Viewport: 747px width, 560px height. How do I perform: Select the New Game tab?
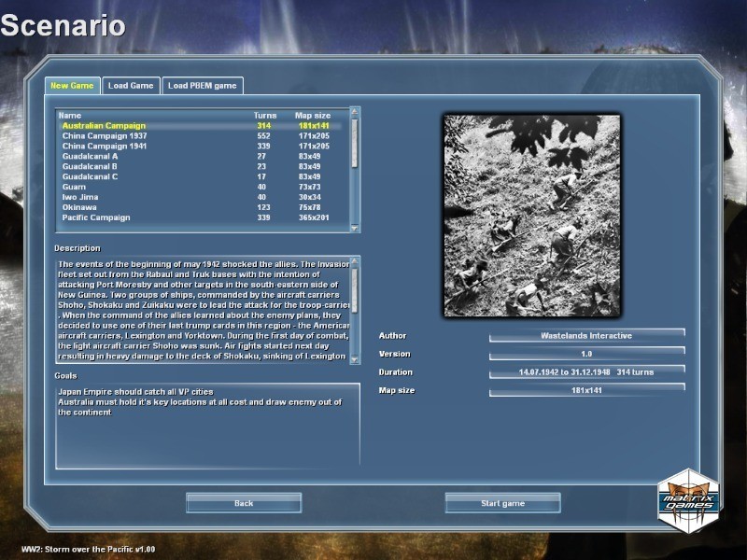click(x=72, y=86)
